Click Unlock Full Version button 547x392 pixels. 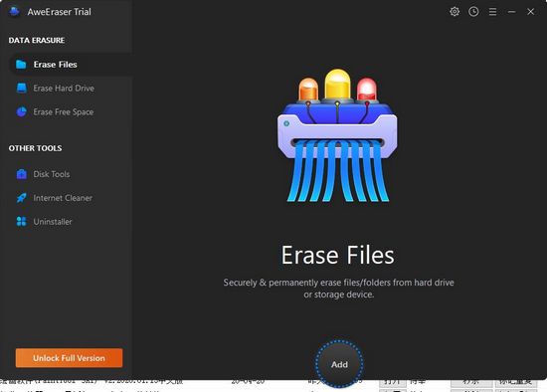[69, 358]
